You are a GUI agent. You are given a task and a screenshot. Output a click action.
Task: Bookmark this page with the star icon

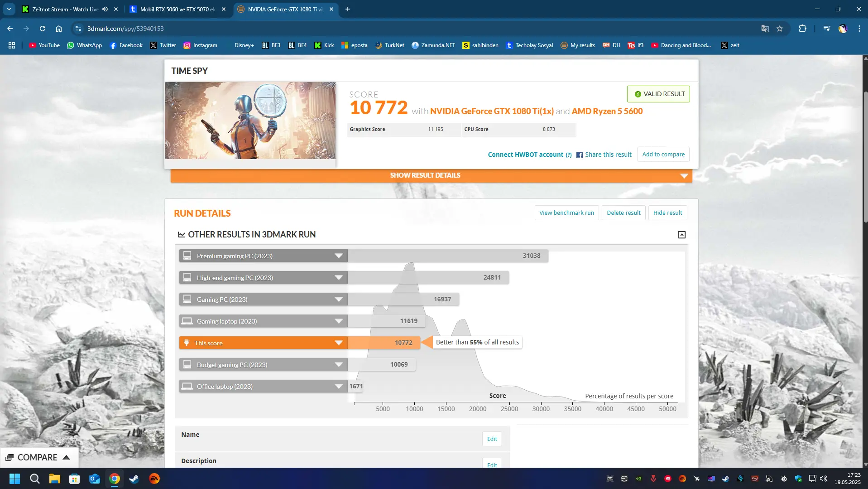[x=780, y=29]
